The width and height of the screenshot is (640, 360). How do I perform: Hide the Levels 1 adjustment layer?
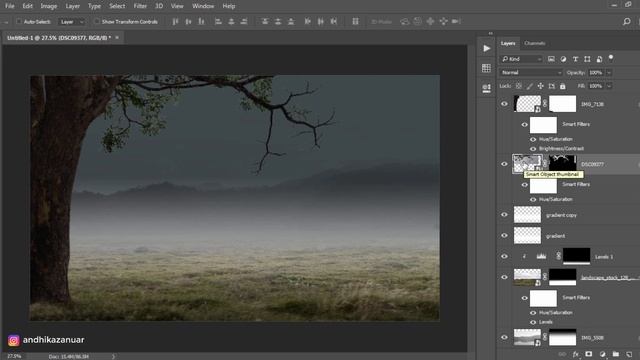pos(504,256)
